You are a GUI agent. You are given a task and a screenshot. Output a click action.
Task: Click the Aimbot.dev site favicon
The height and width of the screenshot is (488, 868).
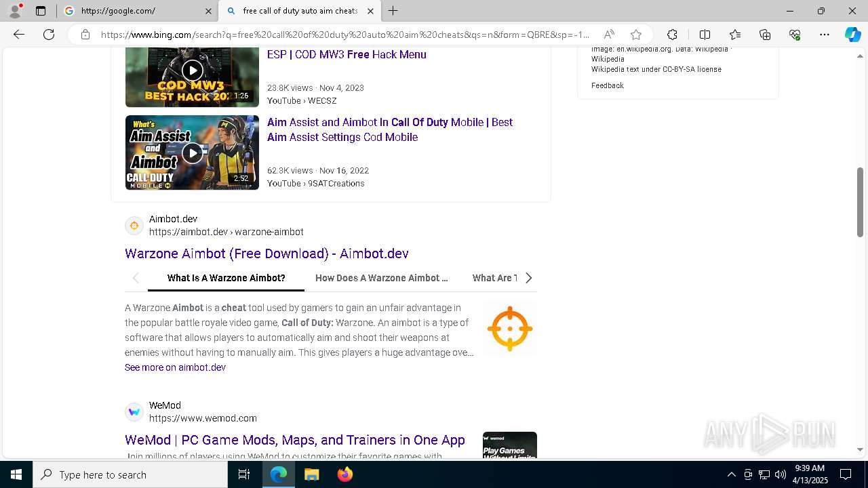pyautogui.click(x=134, y=226)
